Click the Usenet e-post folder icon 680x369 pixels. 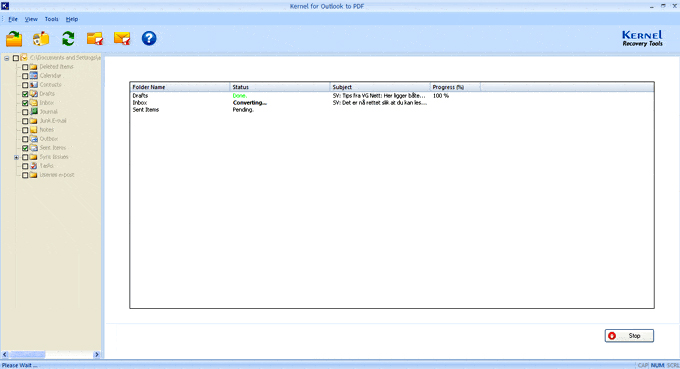pos(33,175)
